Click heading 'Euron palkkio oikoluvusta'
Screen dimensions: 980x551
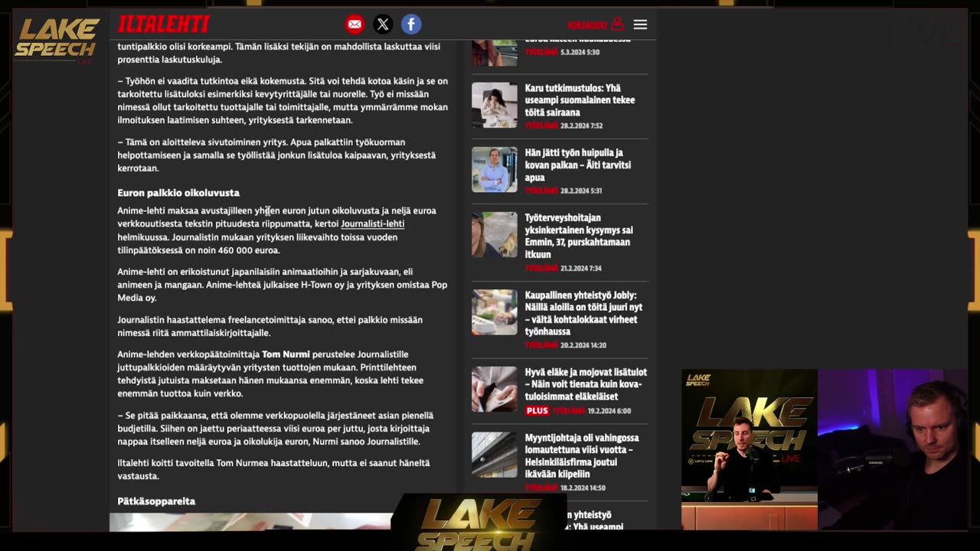[178, 193]
